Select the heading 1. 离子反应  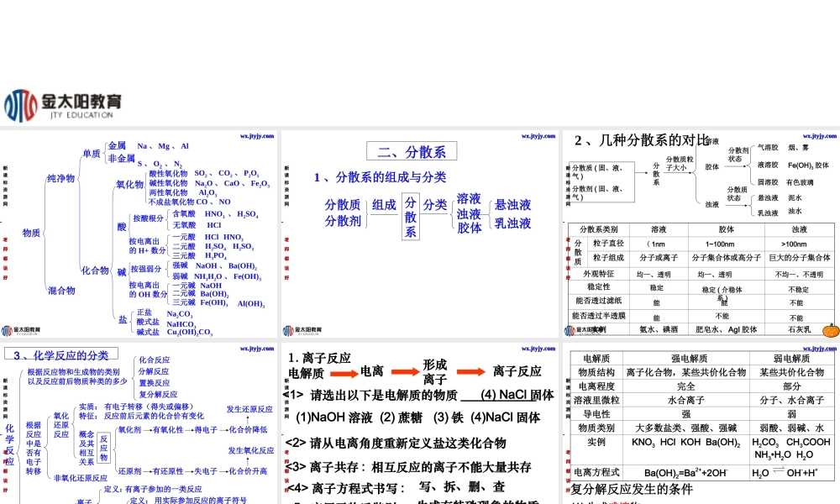(x=319, y=358)
